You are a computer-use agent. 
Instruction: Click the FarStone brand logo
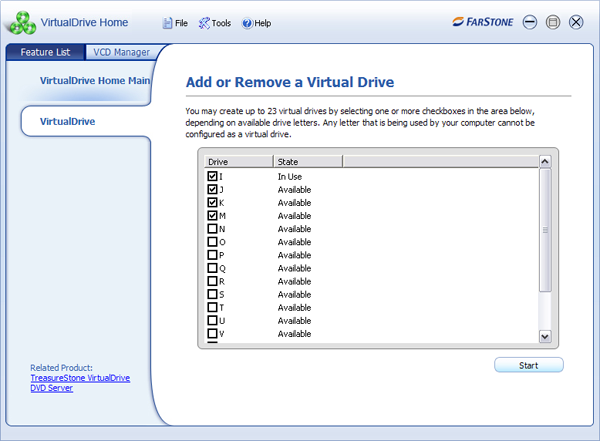tap(483, 22)
